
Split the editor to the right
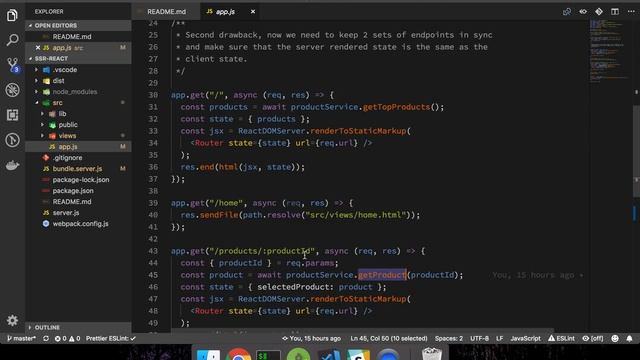pyautogui.click(x=615, y=11)
